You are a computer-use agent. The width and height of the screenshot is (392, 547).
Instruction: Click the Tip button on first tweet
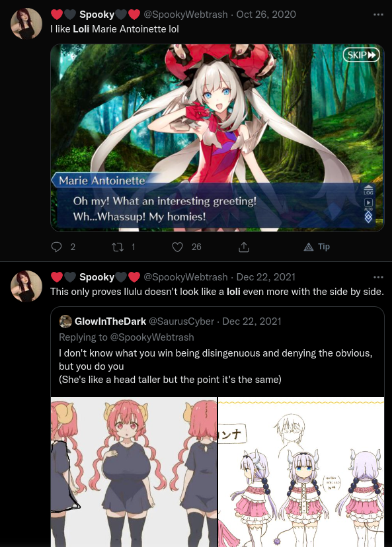pyautogui.click(x=317, y=247)
